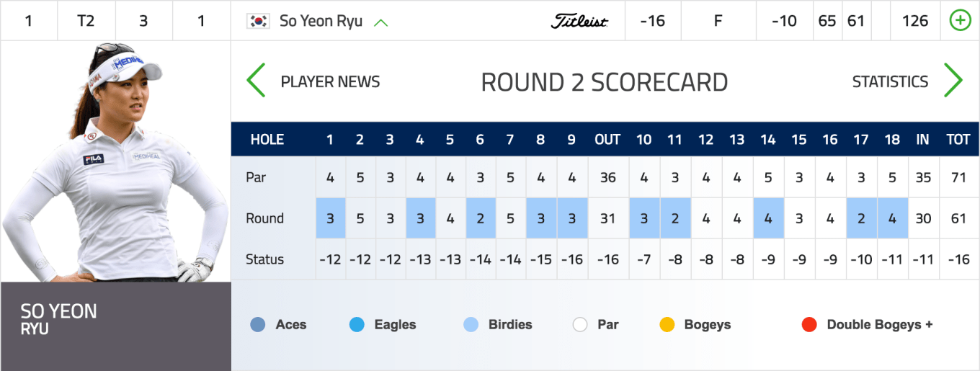Click hole 6 birdie score cell

click(x=480, y=218)
